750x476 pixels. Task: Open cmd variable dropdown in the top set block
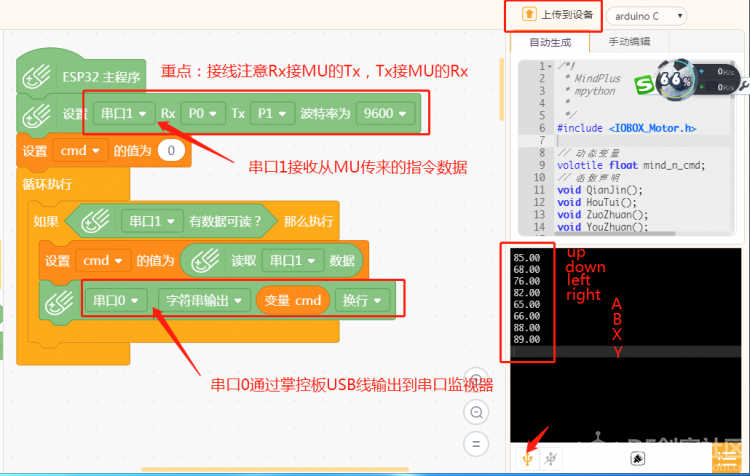click(x=80, y=151)
